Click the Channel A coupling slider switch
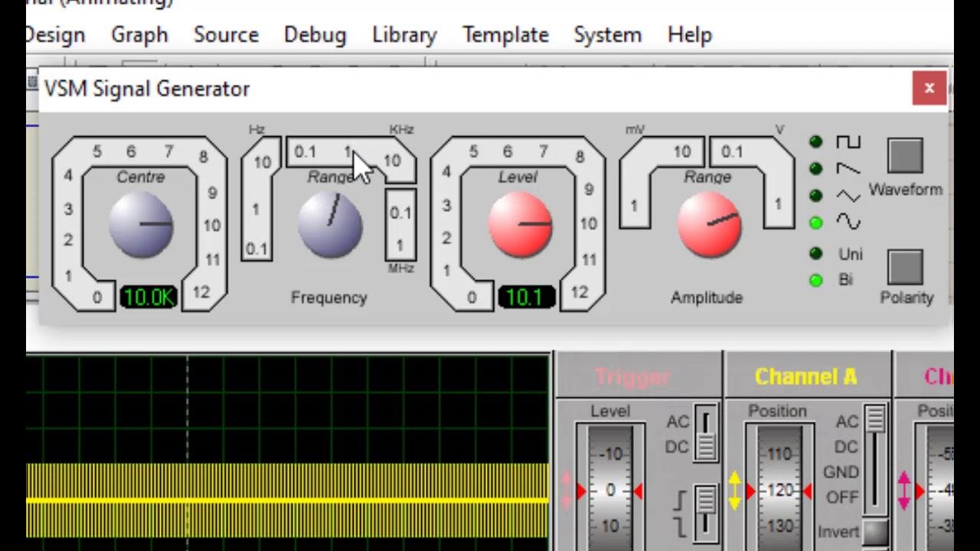 (875, 459)
